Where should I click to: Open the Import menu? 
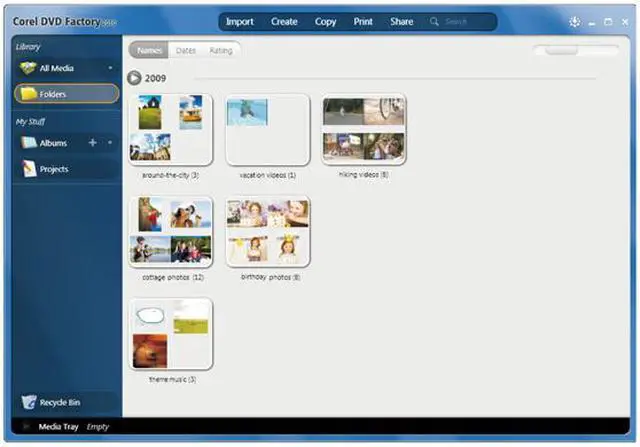point(240,22)
